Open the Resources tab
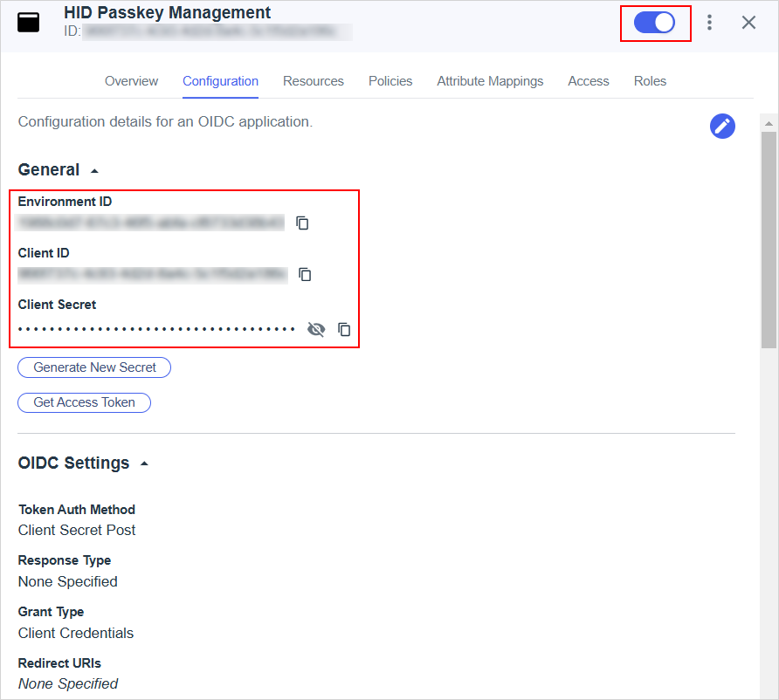The height and width of the screenshot is (700, 779). coord(313,81)
